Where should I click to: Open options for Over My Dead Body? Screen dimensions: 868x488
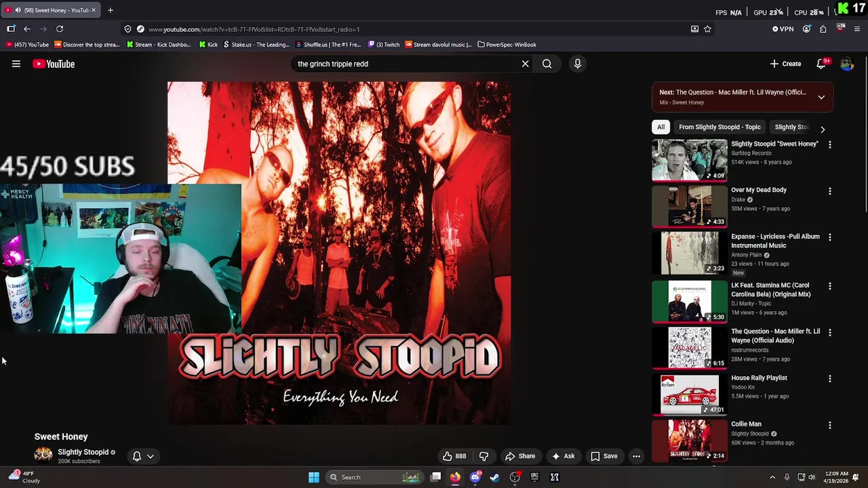829,191
